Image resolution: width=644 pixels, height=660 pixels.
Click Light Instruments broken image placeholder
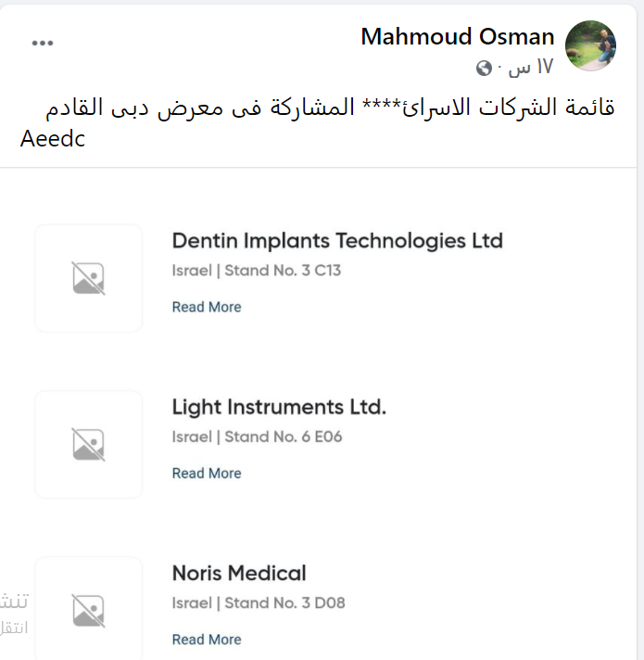click(89, 444)
